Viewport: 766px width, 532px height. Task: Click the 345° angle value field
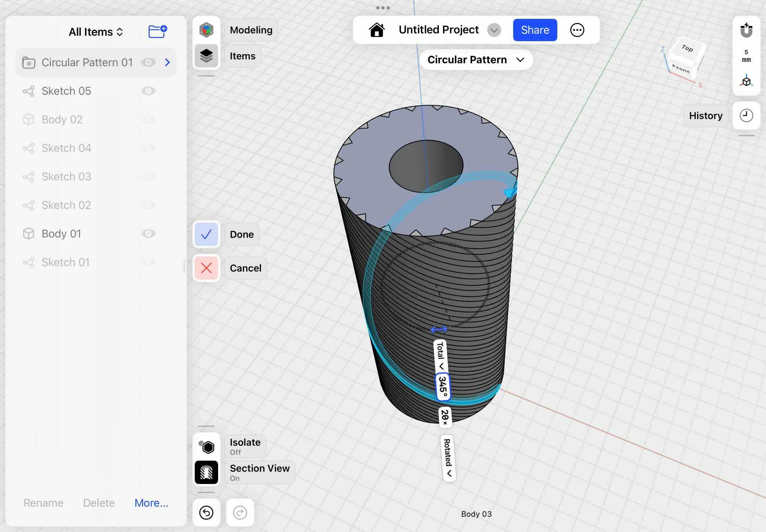(443, 386)
